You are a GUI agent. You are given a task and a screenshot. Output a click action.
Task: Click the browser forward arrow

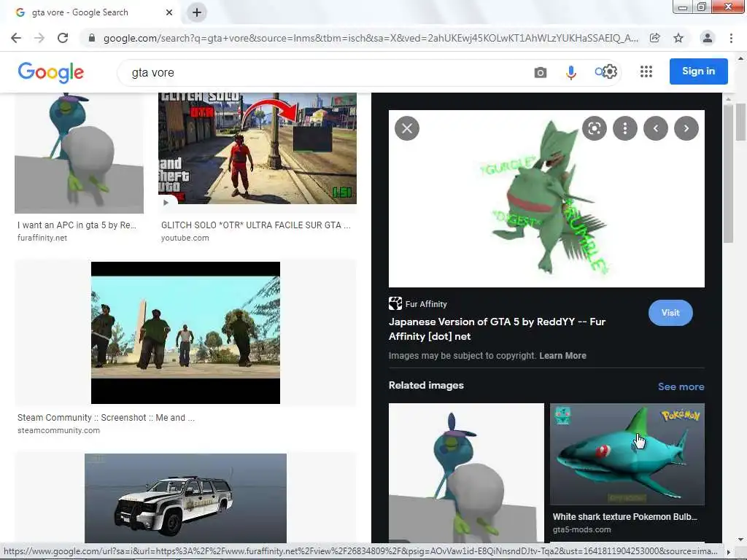click(39, 38)
